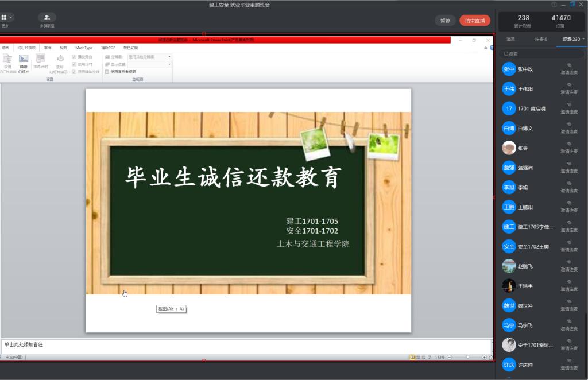Click the PowerPoint zoom slider handle
Viewport: 588px width, 380px height.
467,357
